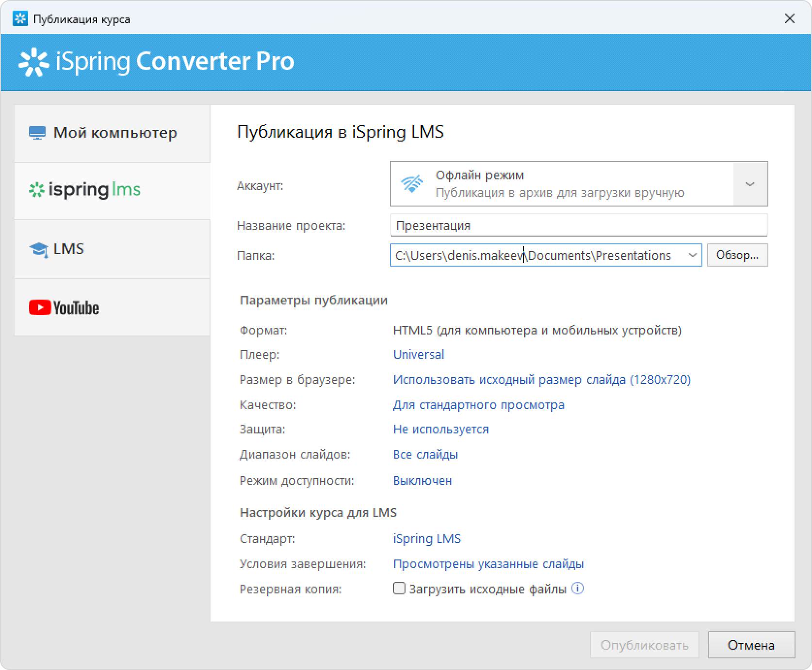812x670 pixels.
Task: Click the Название проекта field with Презентация
Action: 579,225
